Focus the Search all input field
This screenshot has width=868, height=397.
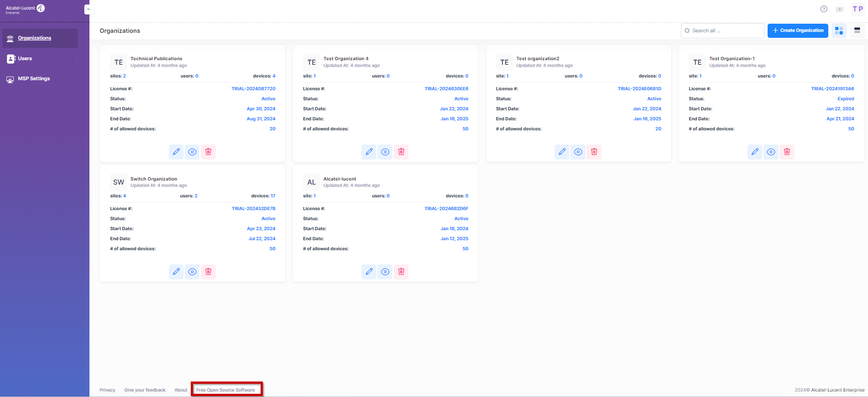point(722,31)
